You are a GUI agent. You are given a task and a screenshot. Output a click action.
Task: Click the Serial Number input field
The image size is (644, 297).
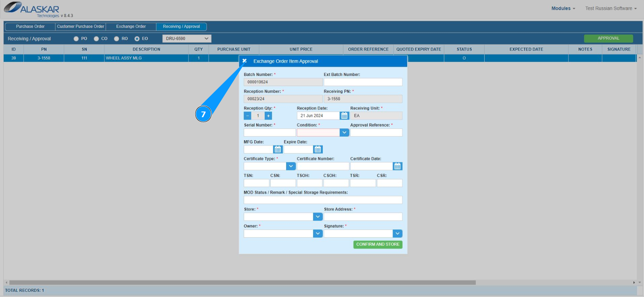coord(270,133)
